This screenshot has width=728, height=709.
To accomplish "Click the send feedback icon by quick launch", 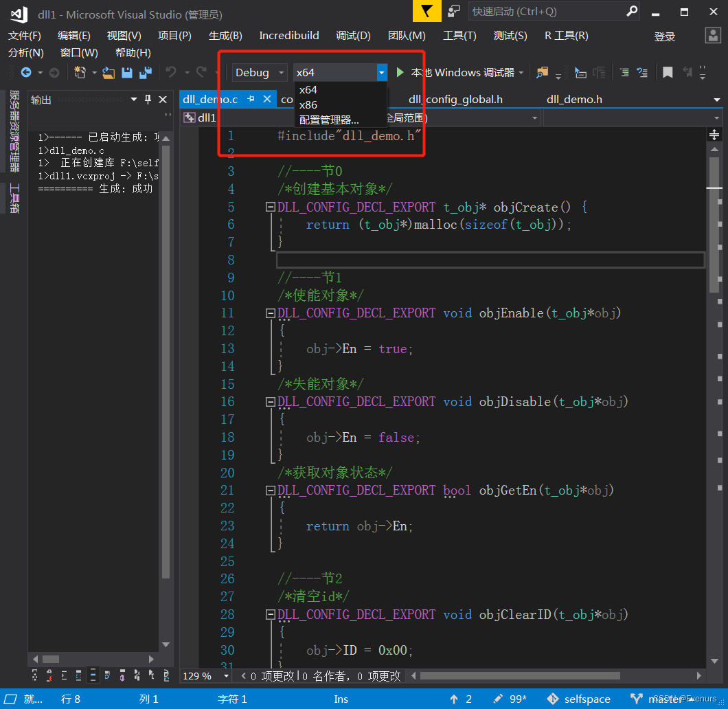I will pos(453,11).
